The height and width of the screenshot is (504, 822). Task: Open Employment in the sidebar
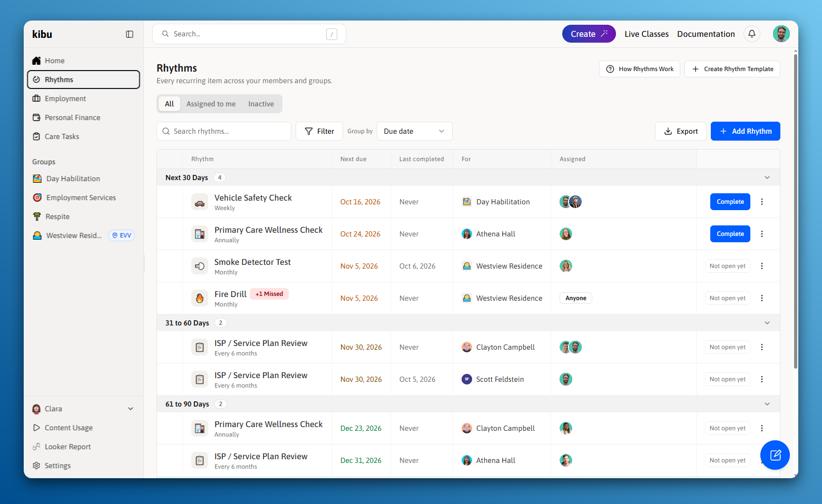(x=83, y=98)
